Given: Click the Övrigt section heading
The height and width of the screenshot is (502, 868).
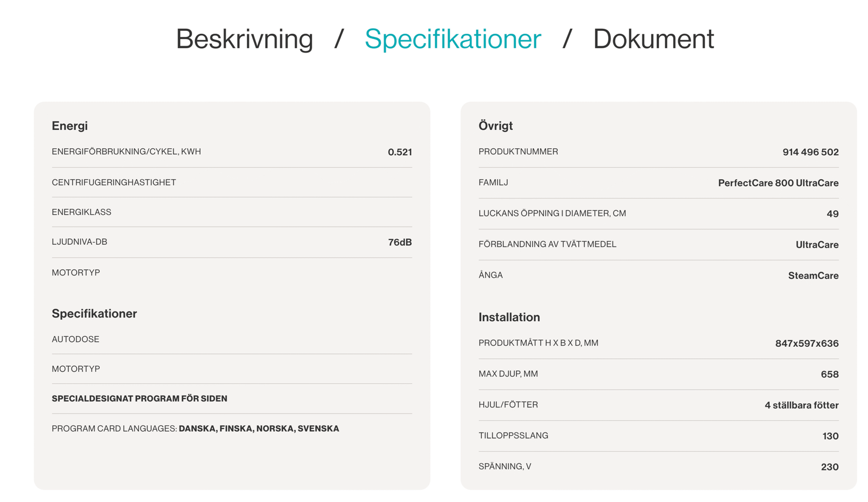Looking at the screenshot, I should click(495, 126).
